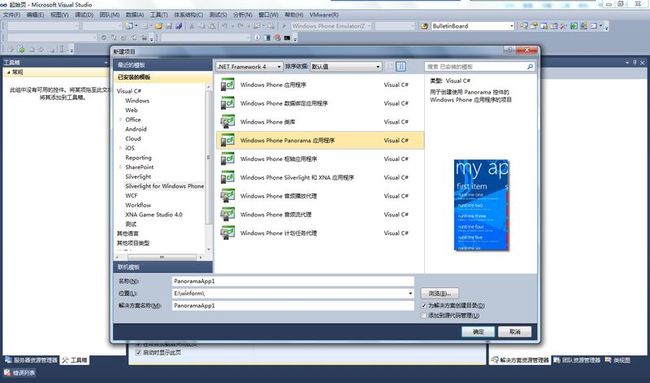Click the horizontal scrollbar in template tree
Image resolution: width=650 pixels, height=383 pixels.
coord(162,257)
